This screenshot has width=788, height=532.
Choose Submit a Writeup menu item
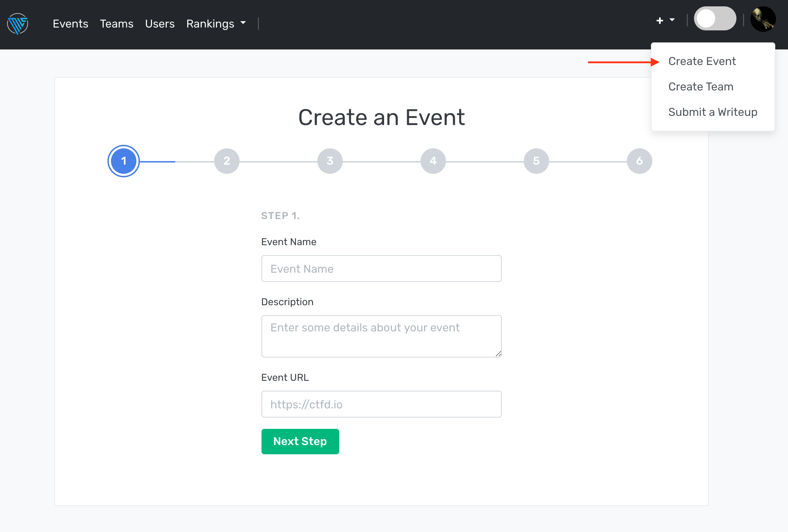(x=712, y=112)
